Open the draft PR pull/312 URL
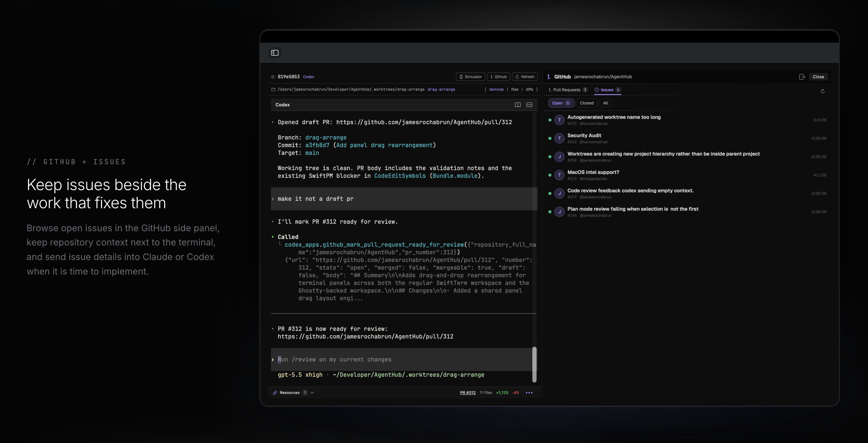 (424, 122)
